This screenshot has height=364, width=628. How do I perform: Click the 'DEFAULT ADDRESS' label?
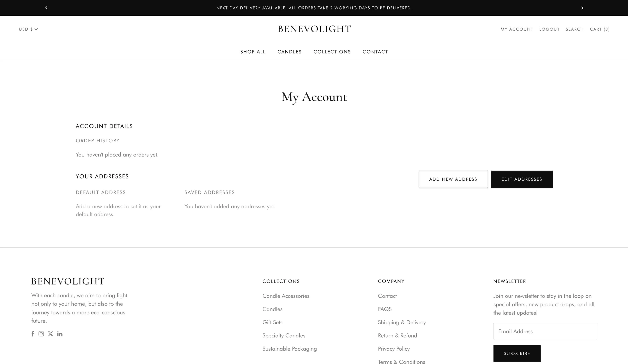tap(101, 193)
